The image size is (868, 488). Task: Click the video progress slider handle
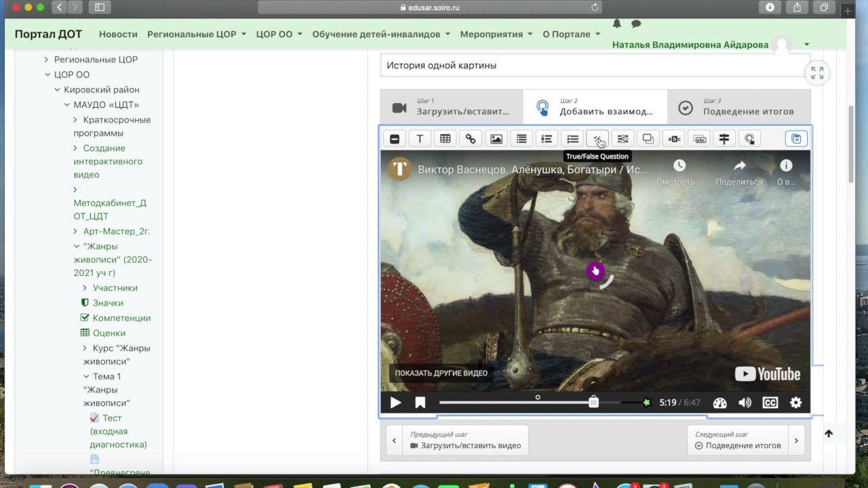click(x=593, y=402)
